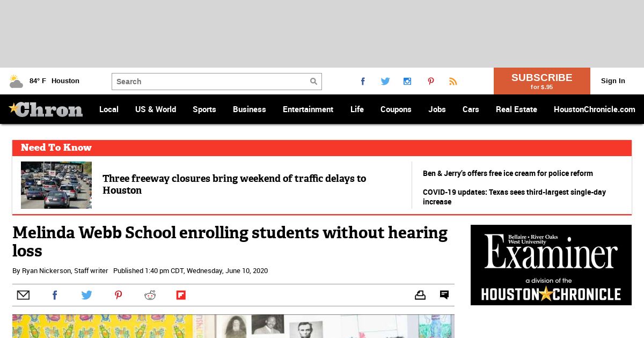Open the Real Estate section
The width and height of the screenshot is (644, 338).
pos(516,109)
